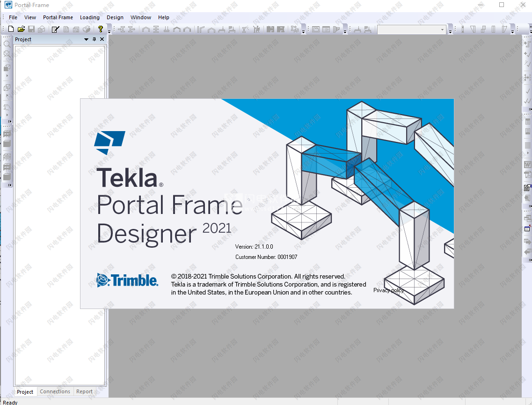Viewport: 532px width, 405px height.
Task: Open the empty combo box in the toolbar
Action: click(x=412, y=29)
